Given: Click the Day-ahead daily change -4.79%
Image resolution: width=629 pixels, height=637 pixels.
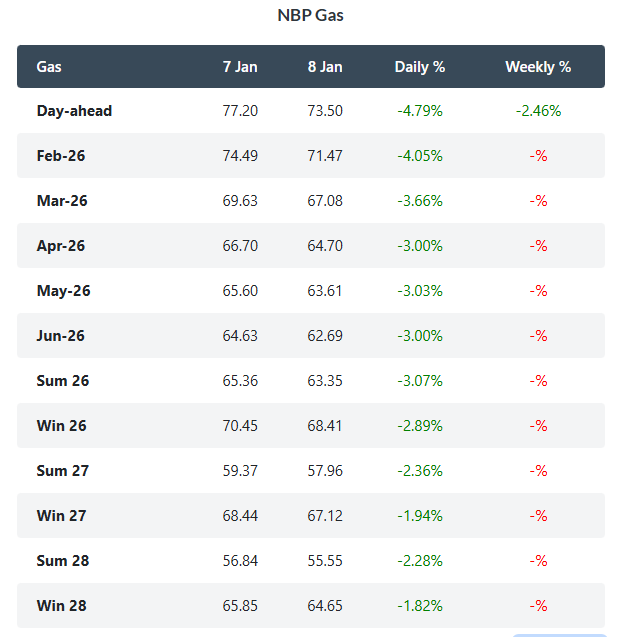Looking at the screenshot, I should pos(420,111).
